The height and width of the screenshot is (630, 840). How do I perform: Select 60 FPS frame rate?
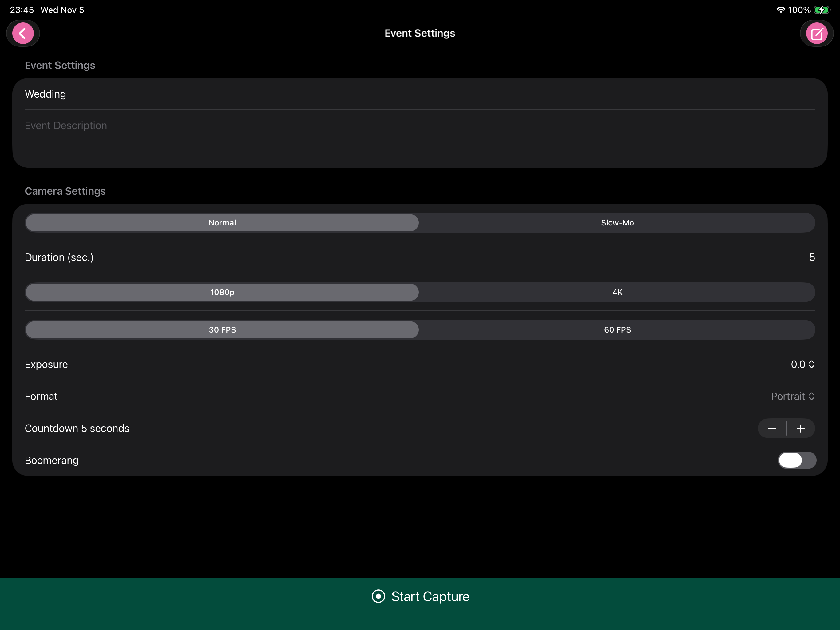coord(617,330)
